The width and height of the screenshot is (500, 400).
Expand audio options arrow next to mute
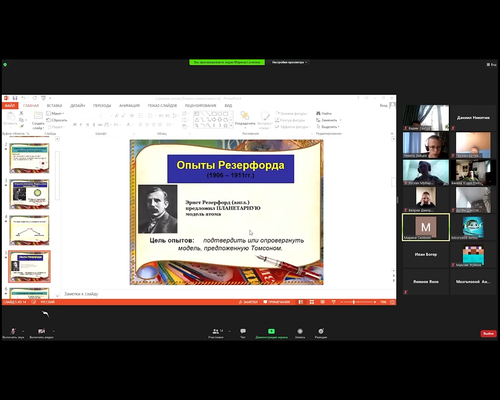point(23,331)
